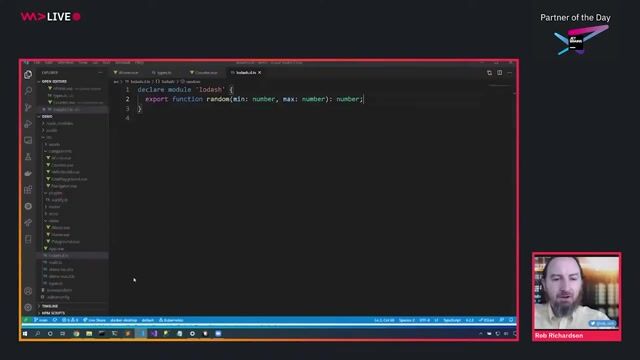Open the Run and Debug view
The height and width of the screenshot is (360, 640).
point(28,124)
